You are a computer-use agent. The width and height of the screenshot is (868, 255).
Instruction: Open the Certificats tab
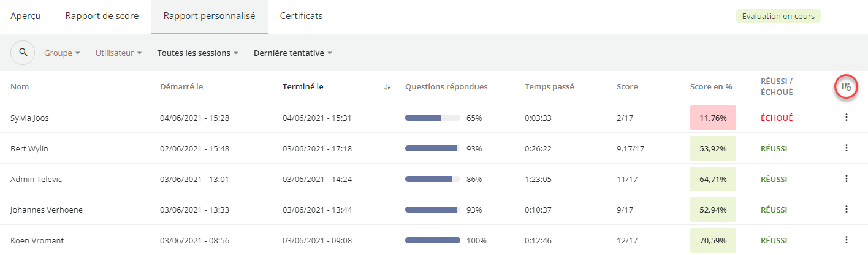tap(302, 16)
